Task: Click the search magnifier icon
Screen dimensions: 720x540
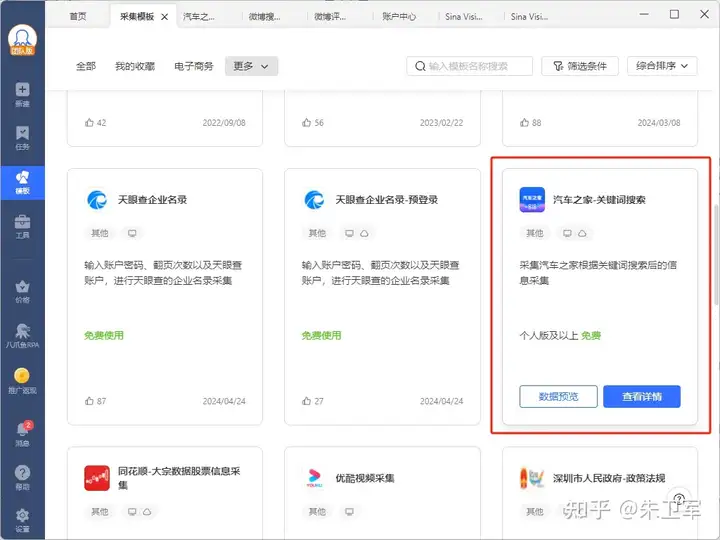Action: (420, 66)
